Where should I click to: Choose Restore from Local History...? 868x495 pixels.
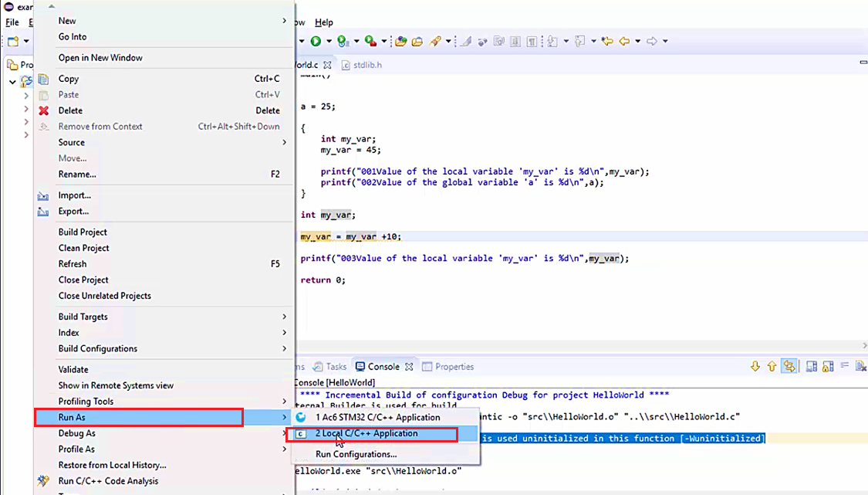pyautogui.click(x=164, y=465)
